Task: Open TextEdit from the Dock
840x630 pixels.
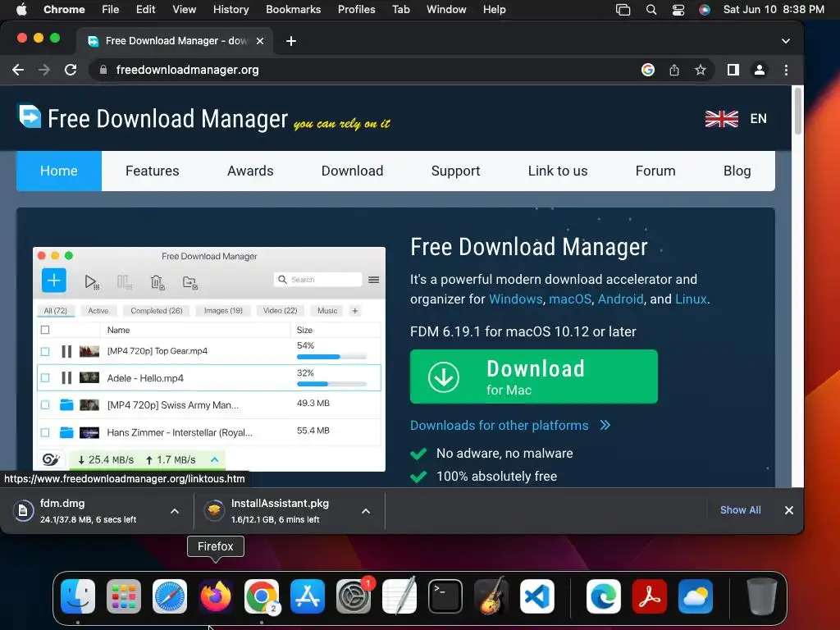Action: [x=399, y=596]
